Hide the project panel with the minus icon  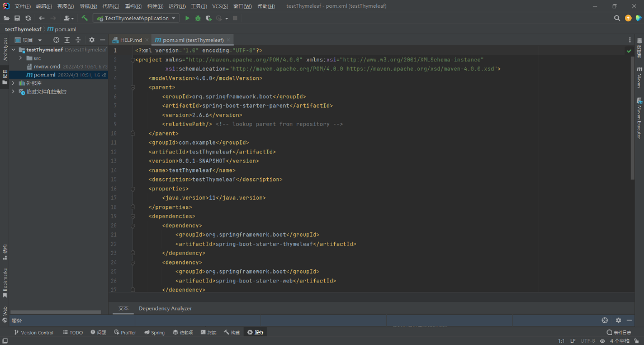pos(103,40)
